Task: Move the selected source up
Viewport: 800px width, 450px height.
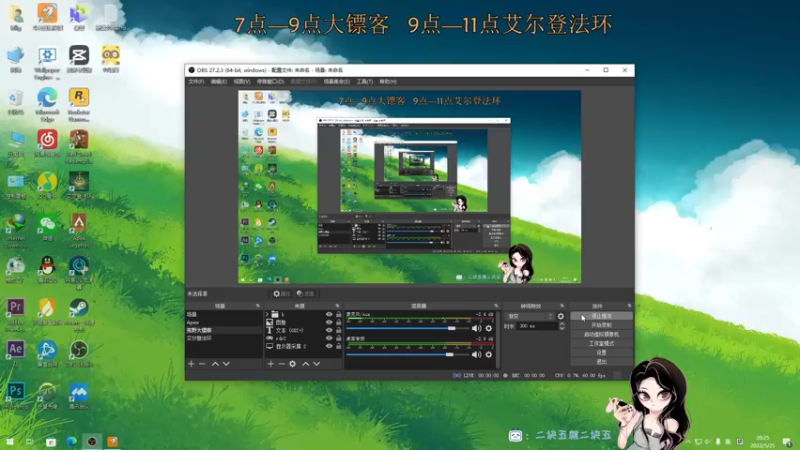Action: (x=306, y=364)
